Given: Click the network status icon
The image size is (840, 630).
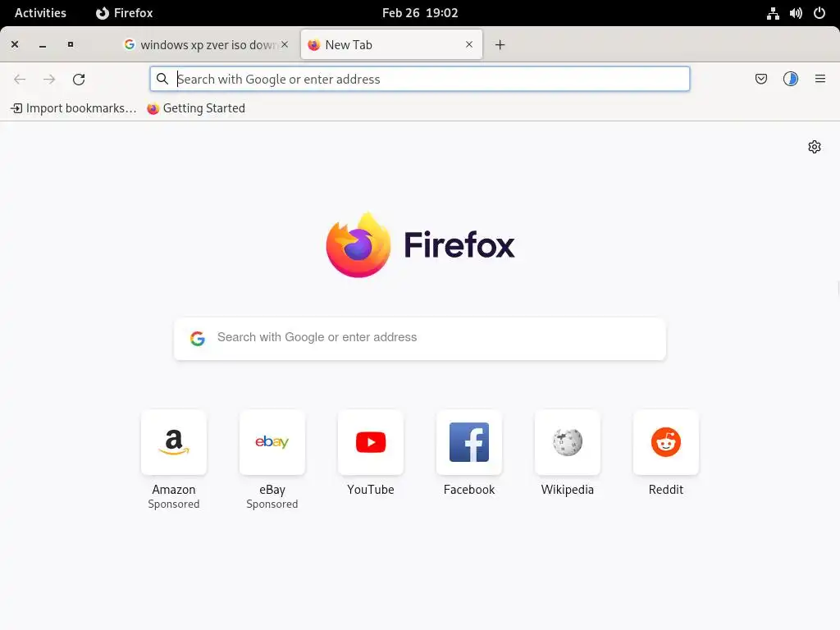Looking at the screenshot, I should (x=773, y=13).
